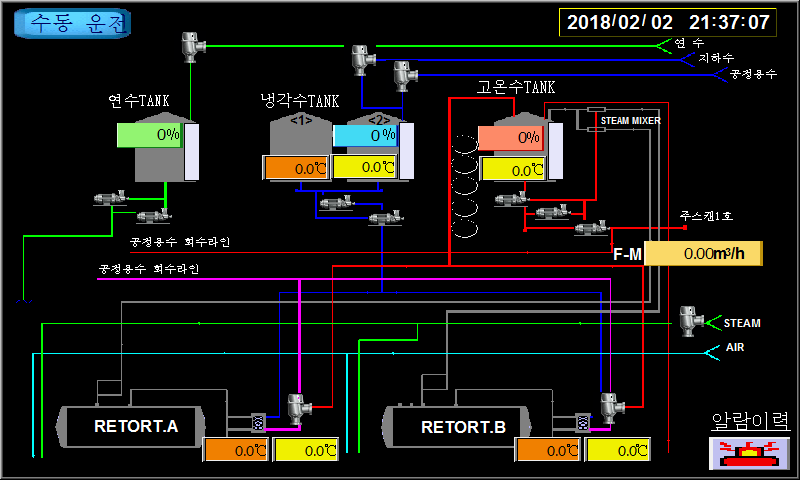This screenshot has height=480, width=800.
Task: Click the pump nearest 주스캔1호 label
Action: [x=592, y=228]
